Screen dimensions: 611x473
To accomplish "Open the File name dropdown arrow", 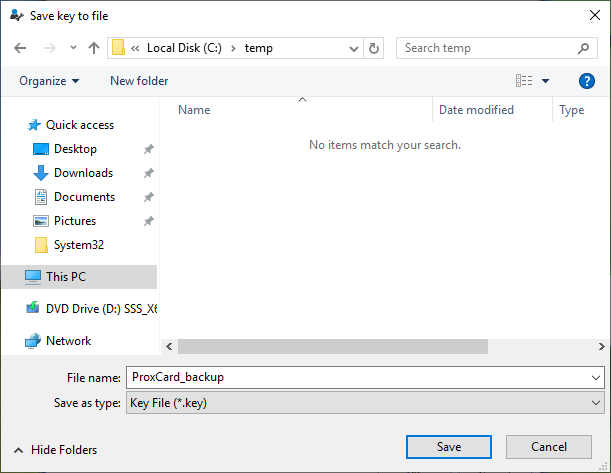I will coord(596,378).
